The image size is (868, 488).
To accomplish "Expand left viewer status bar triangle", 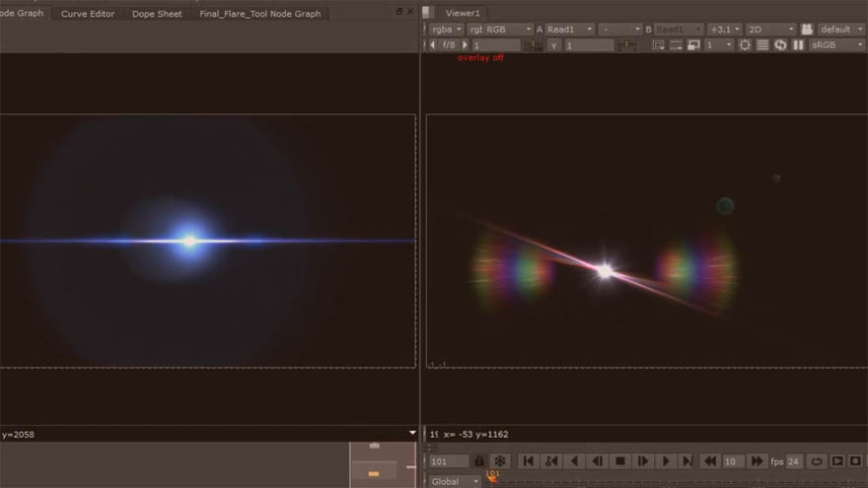I will tap(412, 433).
